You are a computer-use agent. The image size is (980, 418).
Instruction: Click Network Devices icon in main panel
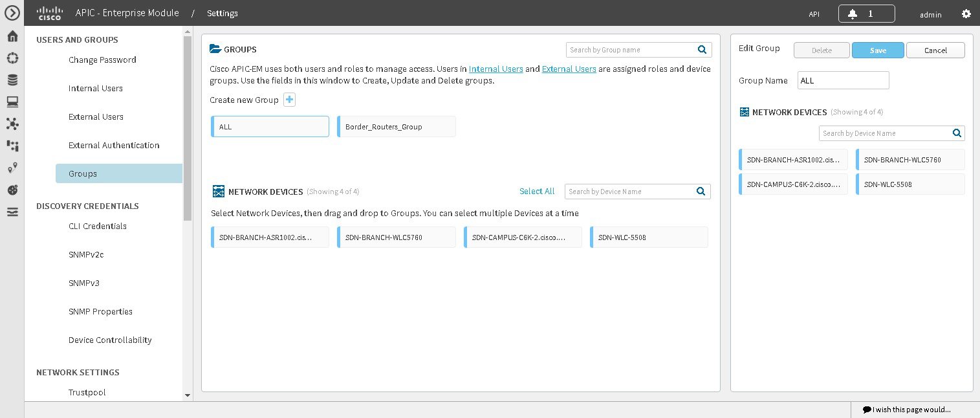[x=219, y=192]
